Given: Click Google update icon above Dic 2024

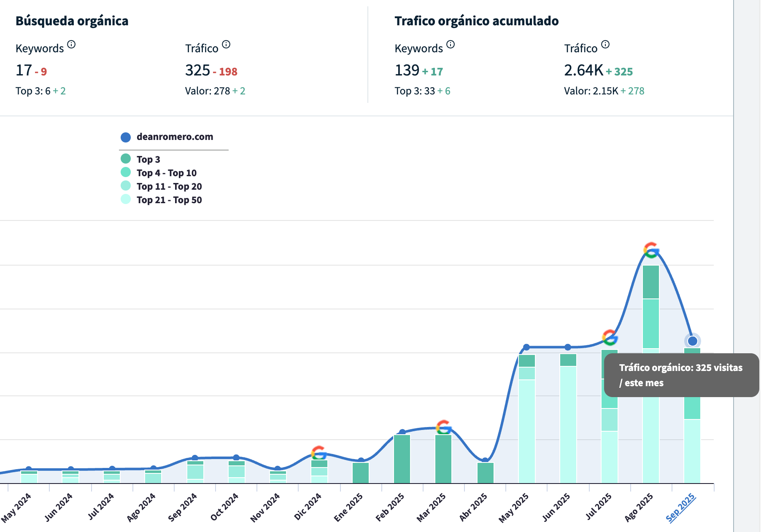Looking at the screenshot, I should tap(319, 453).
